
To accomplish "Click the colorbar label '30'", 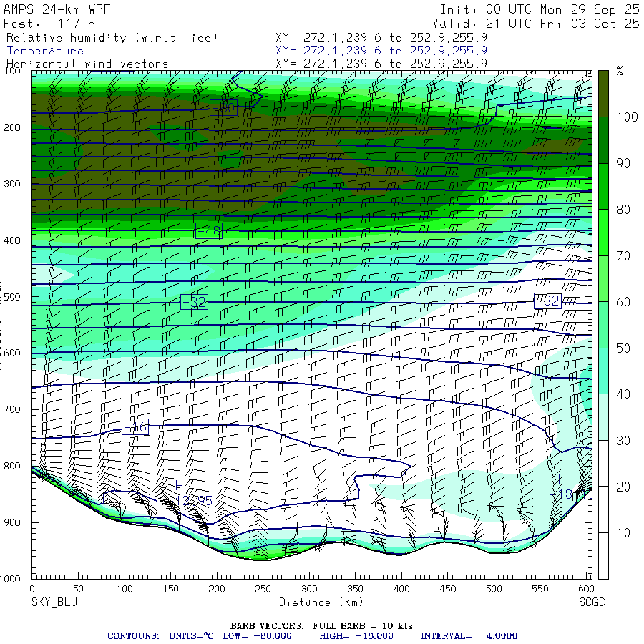I will tap(623, 441).
